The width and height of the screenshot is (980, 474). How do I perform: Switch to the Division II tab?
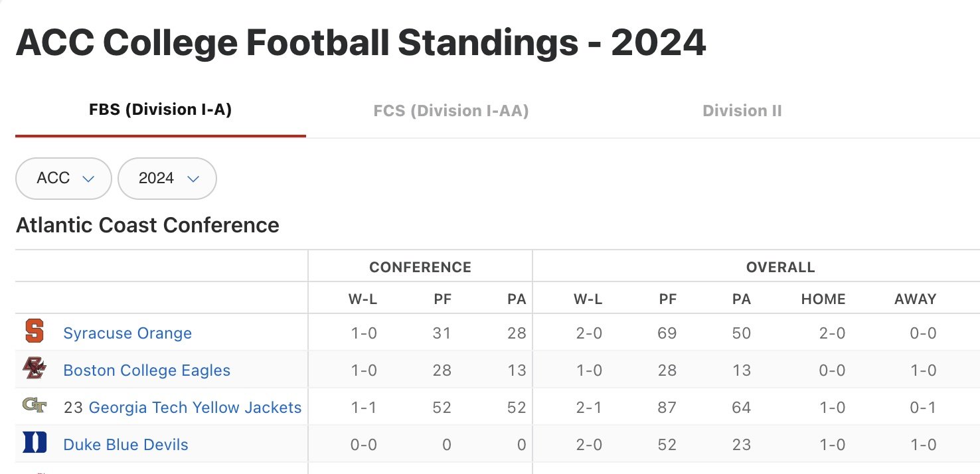[x=742, y=111]
